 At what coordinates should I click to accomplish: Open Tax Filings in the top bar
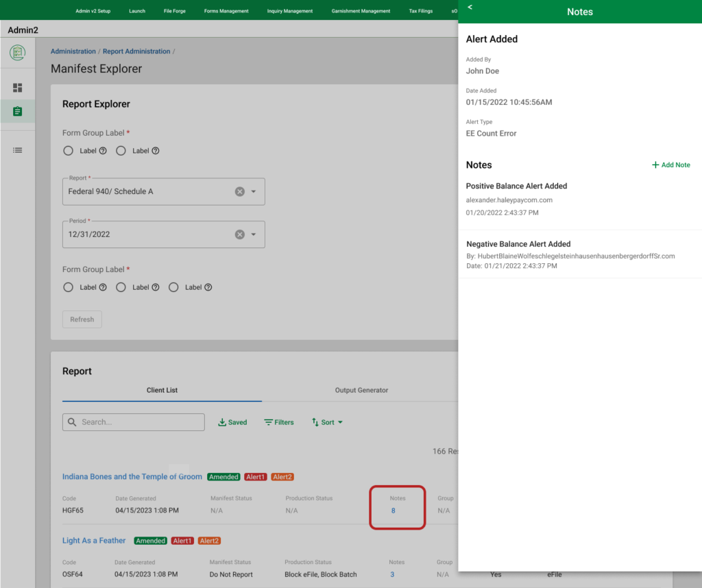click(x=421, y=11)
